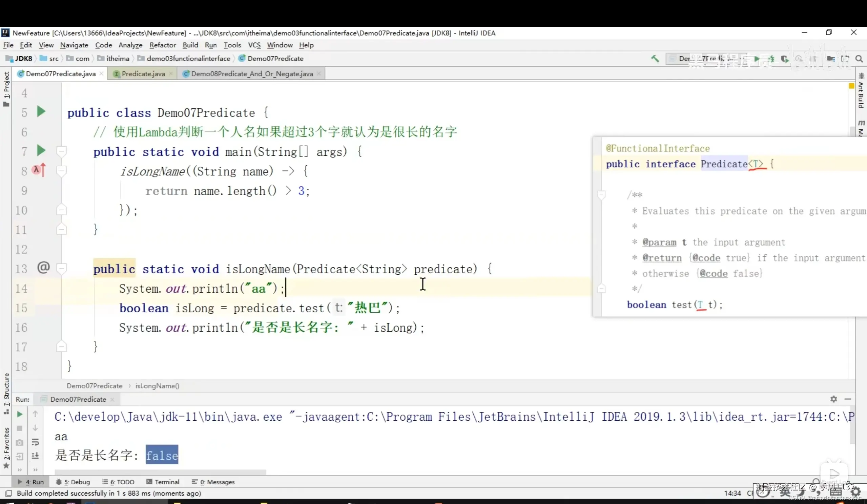
Task: Open the Terminal tool window button
Action: [163, 482]
